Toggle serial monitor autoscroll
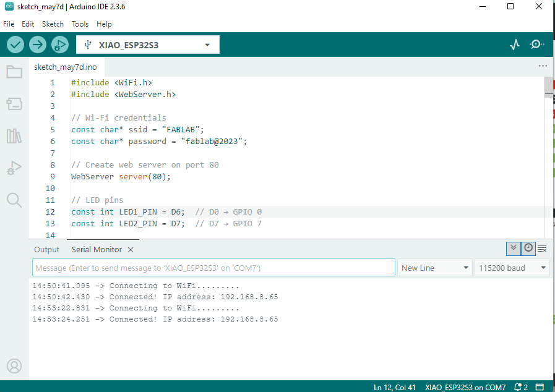The image size is (555, 392). point(513,249)
